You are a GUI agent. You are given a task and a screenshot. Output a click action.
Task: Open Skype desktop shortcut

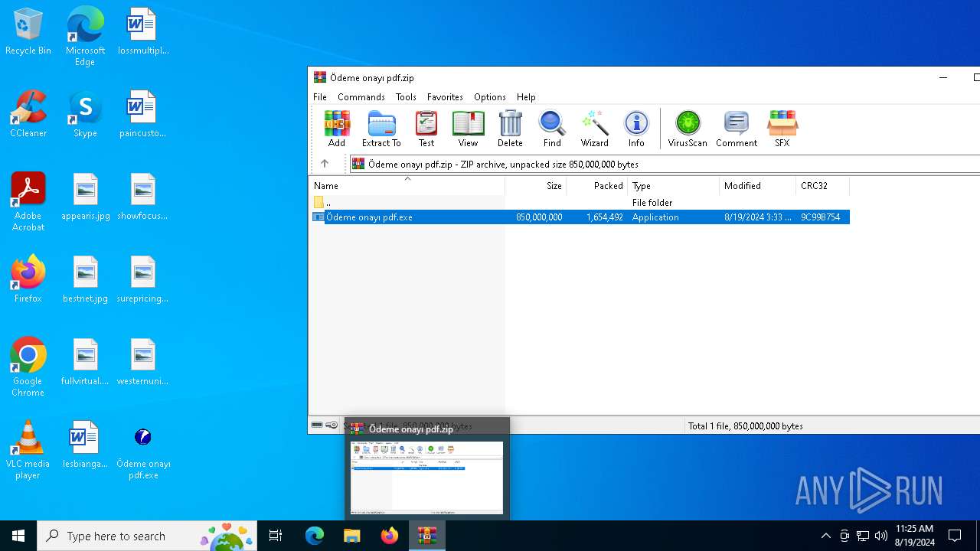pyautogui.click(x=85, y=115)
